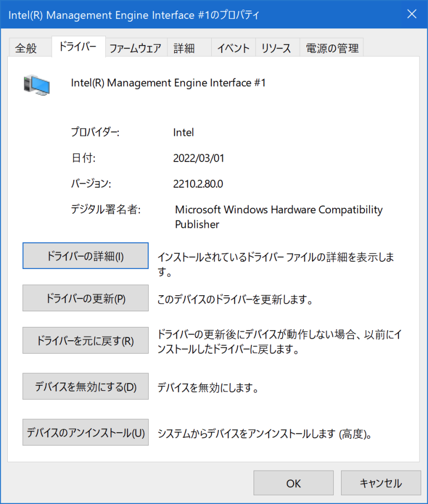Screen dimensions: 428x504
Task: Open the リソース tab
Action: 278,48
